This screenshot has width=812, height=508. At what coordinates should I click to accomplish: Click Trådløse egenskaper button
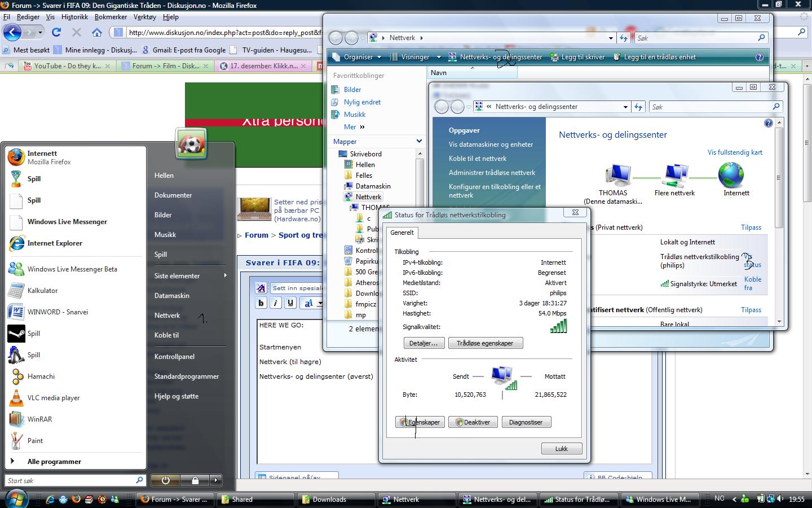click(486, 343)
